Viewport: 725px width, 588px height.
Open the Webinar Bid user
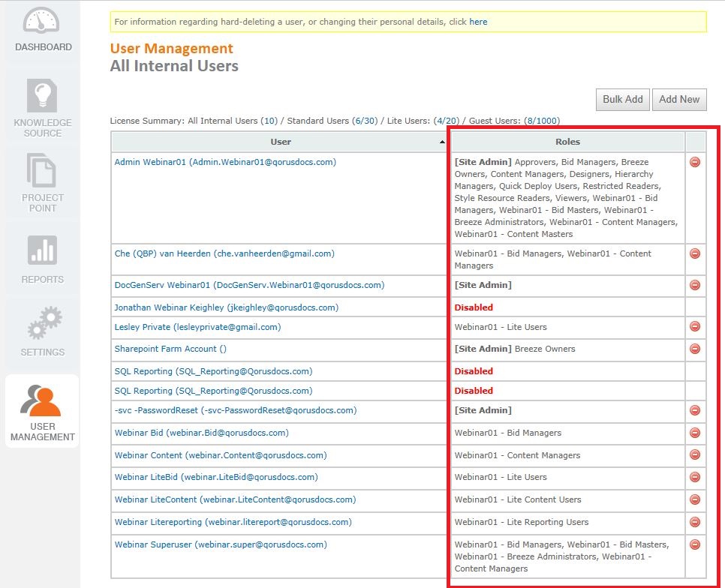click(201, 433)
